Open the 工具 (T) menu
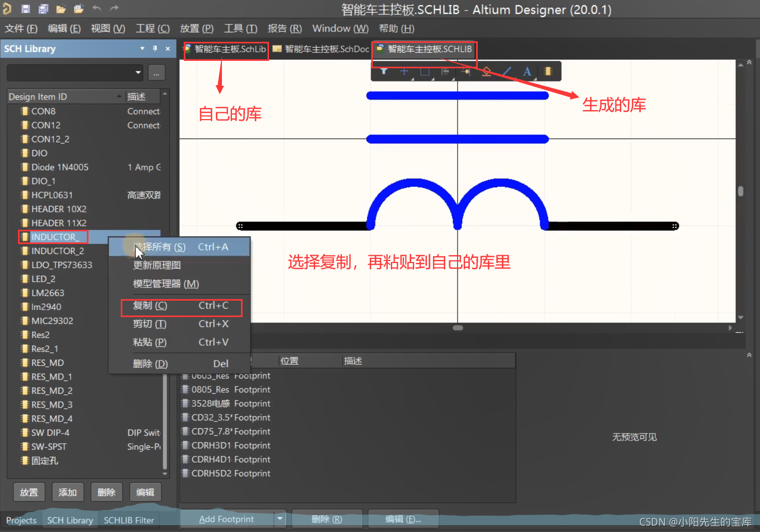The image size is (760, 532). click(x=240, y=29)
